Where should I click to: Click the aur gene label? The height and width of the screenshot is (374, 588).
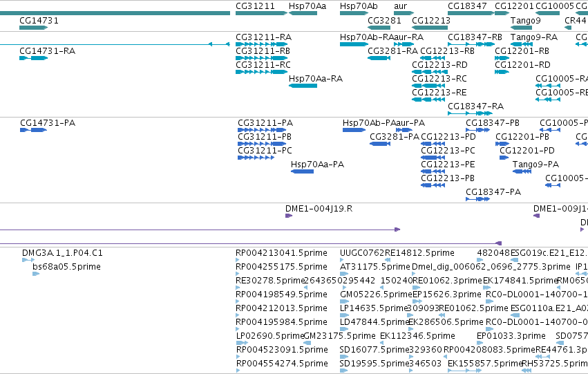(x=401, y=6)
